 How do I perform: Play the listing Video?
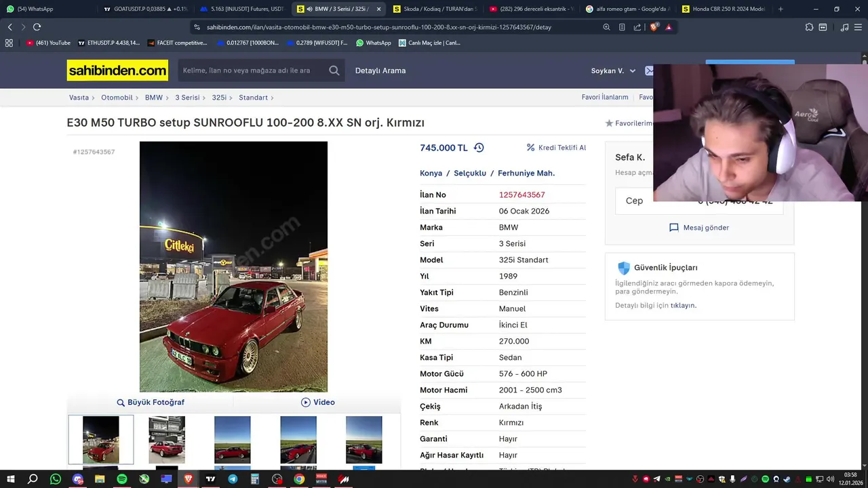click(x=318, y=403)
